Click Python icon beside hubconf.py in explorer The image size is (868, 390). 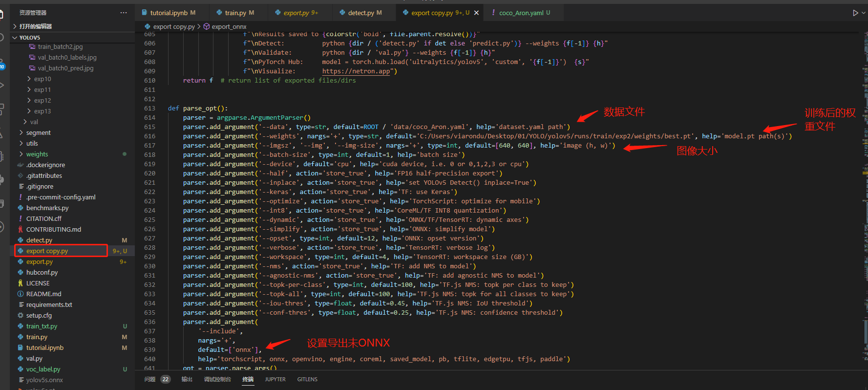(x=21, y=272)
